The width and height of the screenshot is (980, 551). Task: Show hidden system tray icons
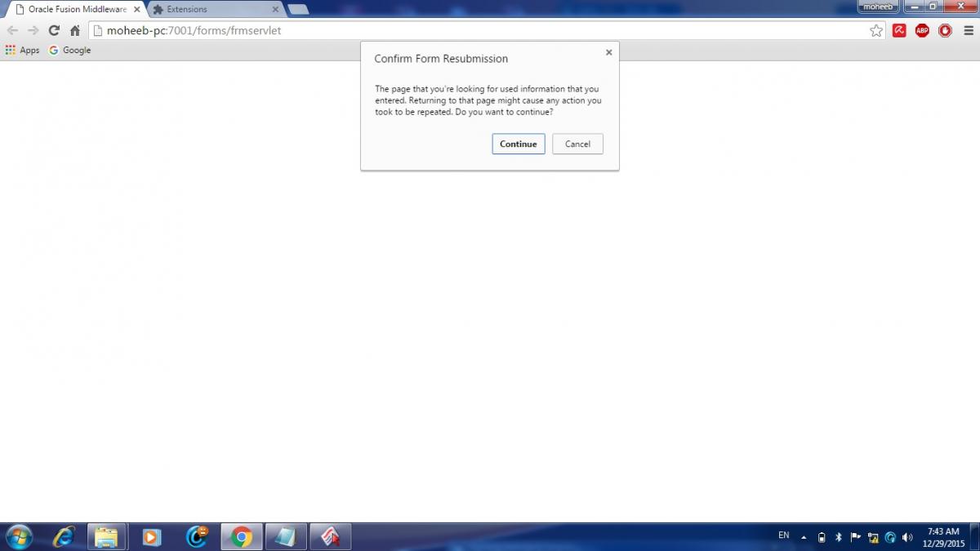[x=804, y=537]
